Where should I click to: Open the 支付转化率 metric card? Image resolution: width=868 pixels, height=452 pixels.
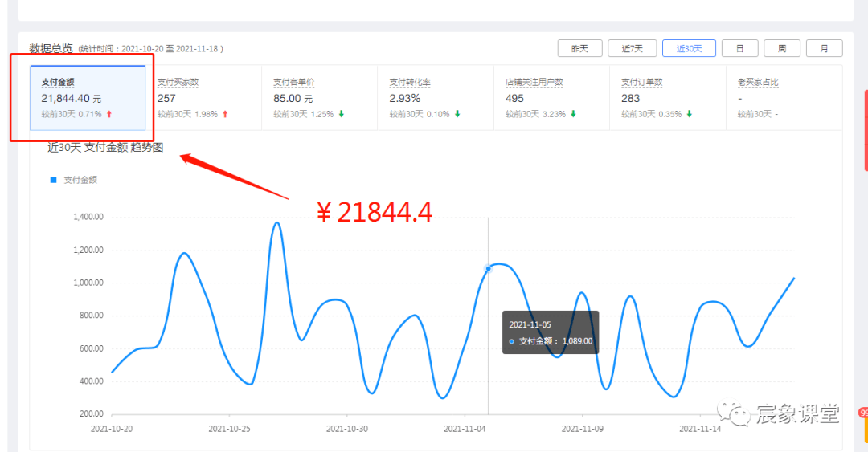coord(436,98)
